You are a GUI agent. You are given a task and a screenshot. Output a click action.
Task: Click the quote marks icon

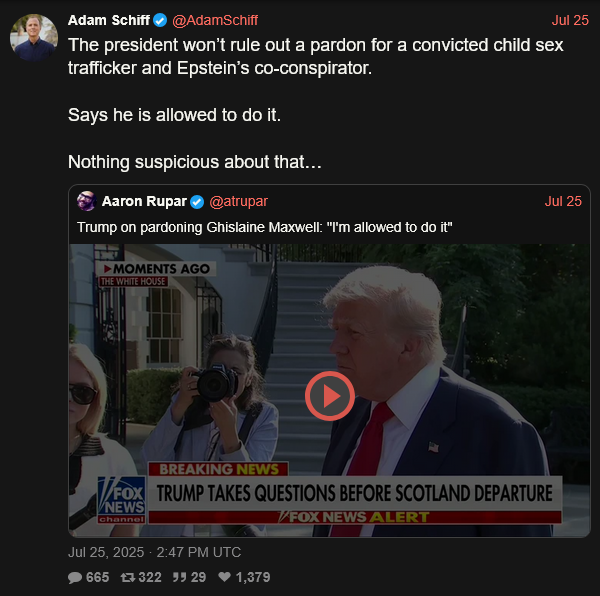[x=179, y=577]
